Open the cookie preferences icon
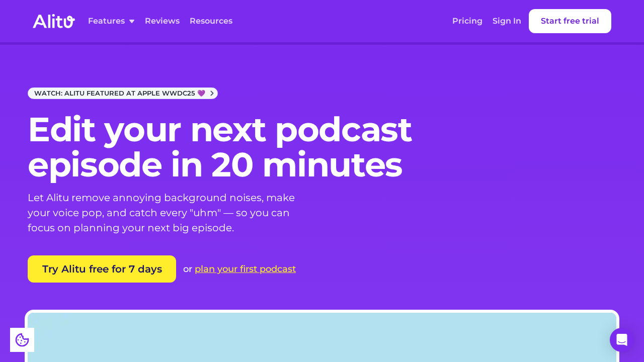Viewport: 644px width, 362px height. (x=22, y=340)
